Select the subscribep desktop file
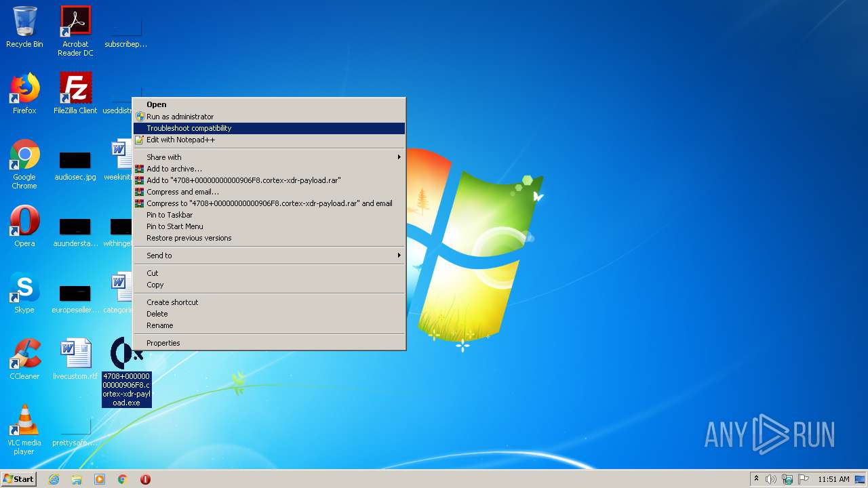This screenshot has width=868, height=488. pos(126,33)
